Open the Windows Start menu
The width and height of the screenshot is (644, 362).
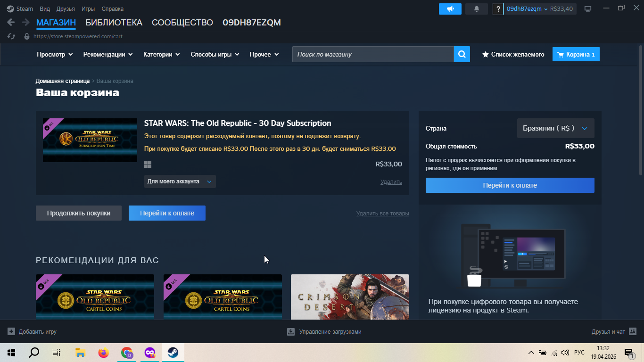(11, 353)
